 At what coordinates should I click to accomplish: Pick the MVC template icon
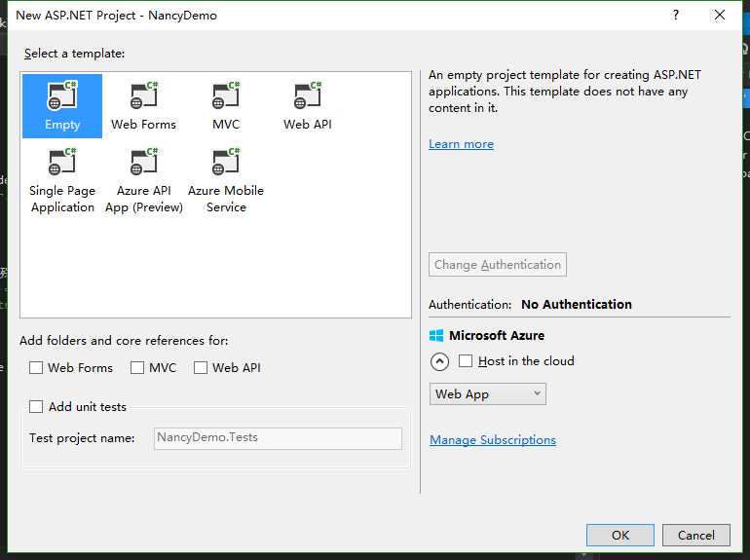(x=226, y=106)
